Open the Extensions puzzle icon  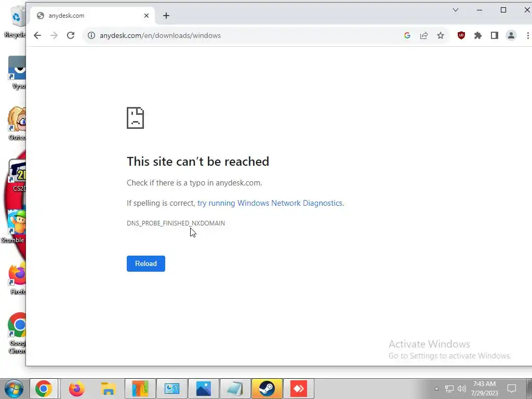click(478, 35)
